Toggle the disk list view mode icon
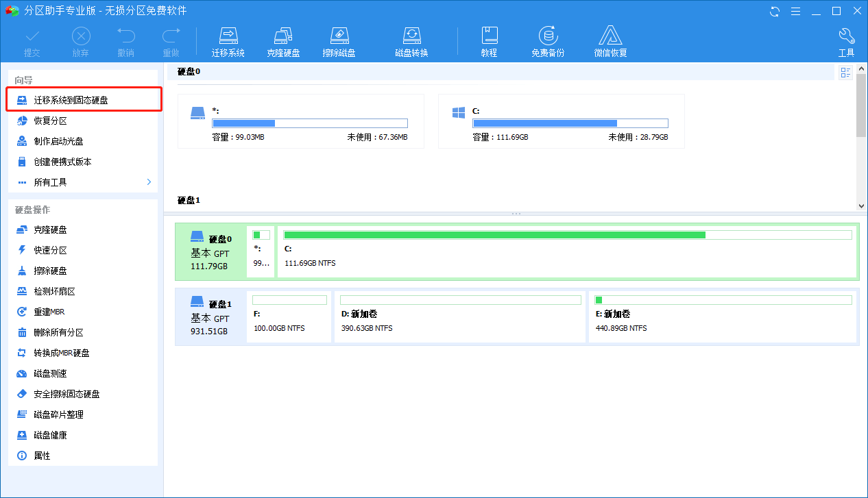This screenshot has height=498, width=868. click(845, 73)
